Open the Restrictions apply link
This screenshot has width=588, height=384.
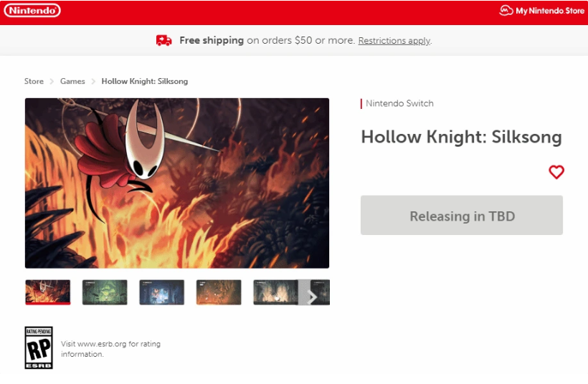[394, 40]
